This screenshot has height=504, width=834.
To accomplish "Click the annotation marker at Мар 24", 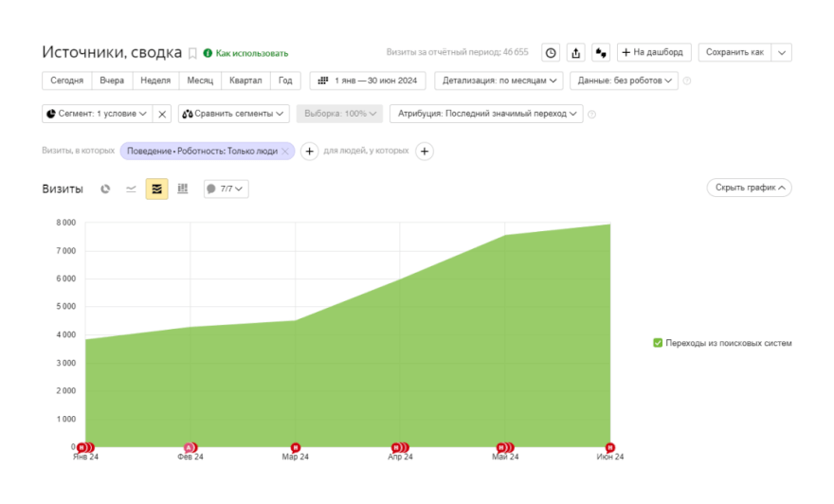I will [x=296, y=447].
